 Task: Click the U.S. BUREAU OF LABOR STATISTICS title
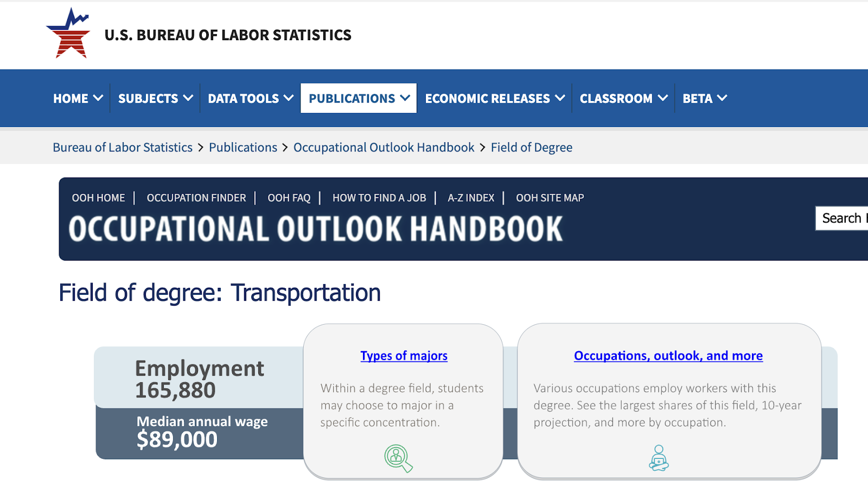point(228,35)
